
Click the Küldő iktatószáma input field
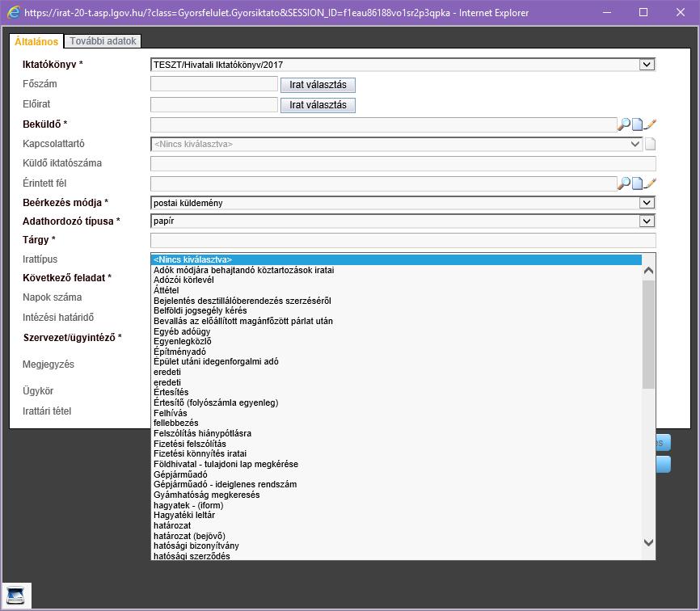point(403,163)
